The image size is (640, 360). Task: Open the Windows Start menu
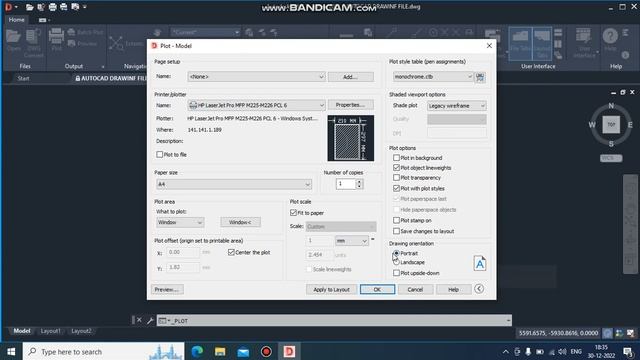pyautogui.click(x=11, y=351)
